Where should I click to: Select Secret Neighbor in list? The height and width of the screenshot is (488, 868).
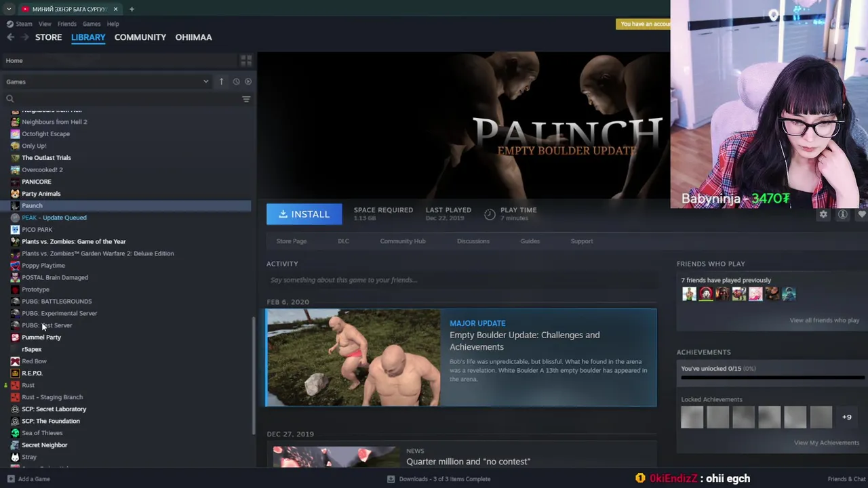[44, 445]
